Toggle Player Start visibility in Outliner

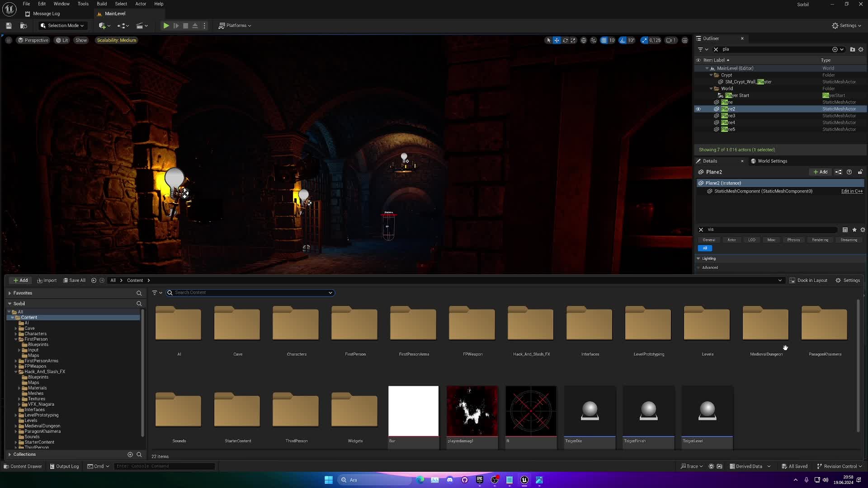(698, 95)
